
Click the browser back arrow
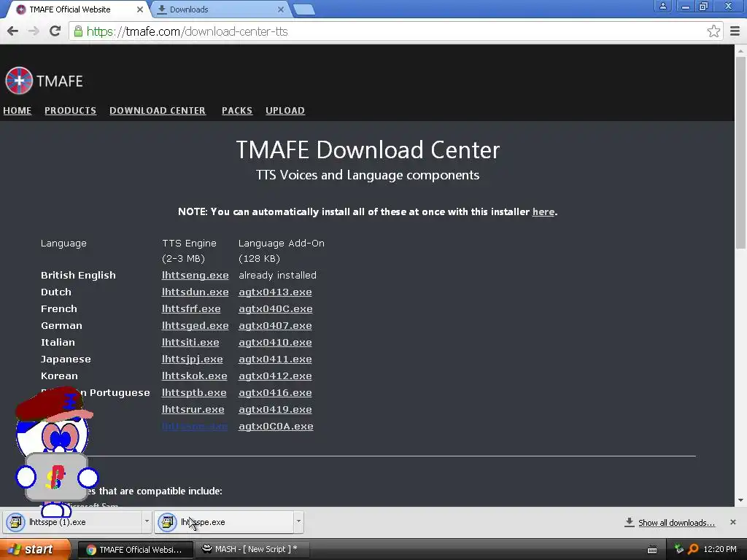(x=13, y=31)
